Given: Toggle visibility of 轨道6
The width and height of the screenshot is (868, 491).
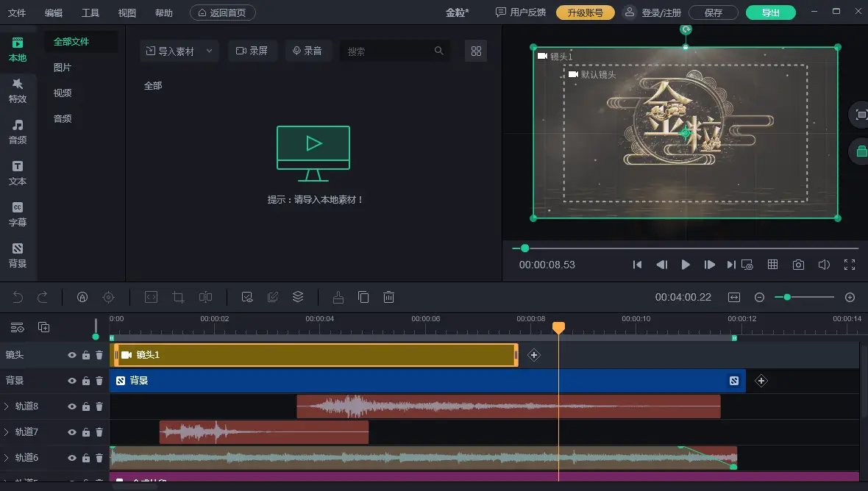Looking at the screenshot, I should coord(72,458).
